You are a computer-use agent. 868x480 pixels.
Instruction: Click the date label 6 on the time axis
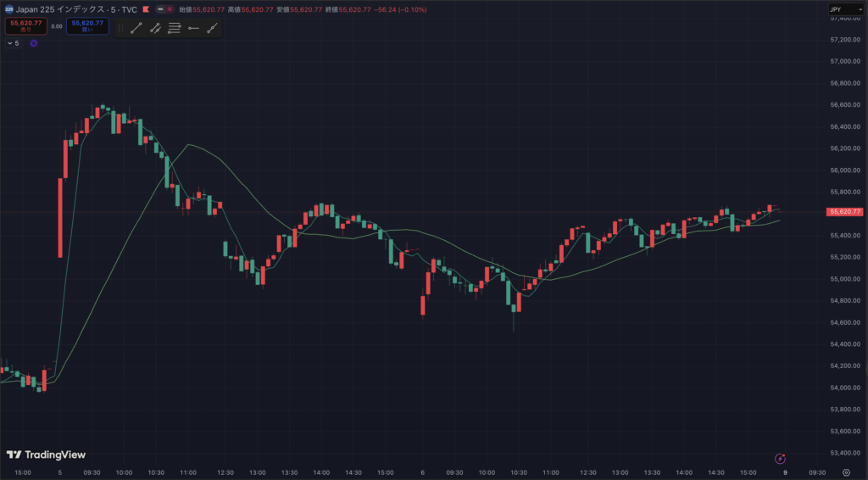(423, 473)
